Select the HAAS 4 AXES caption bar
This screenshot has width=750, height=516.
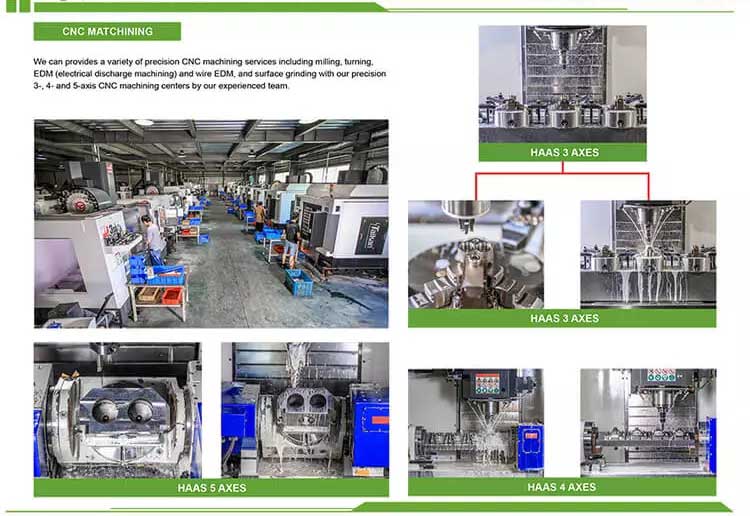[562, 487]
